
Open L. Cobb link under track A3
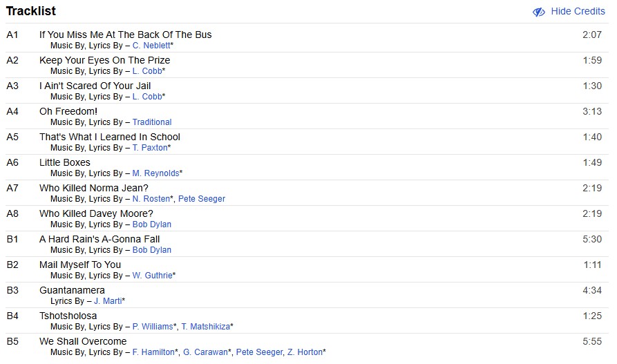tap(146, 97)
